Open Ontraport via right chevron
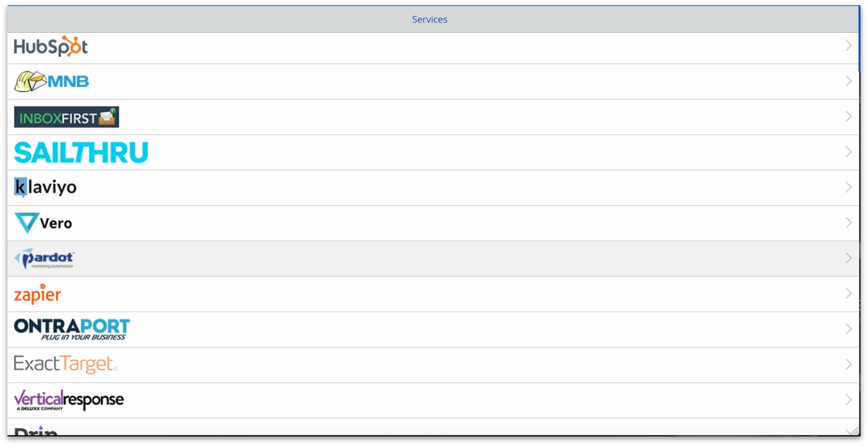 [x=848, y=329]
